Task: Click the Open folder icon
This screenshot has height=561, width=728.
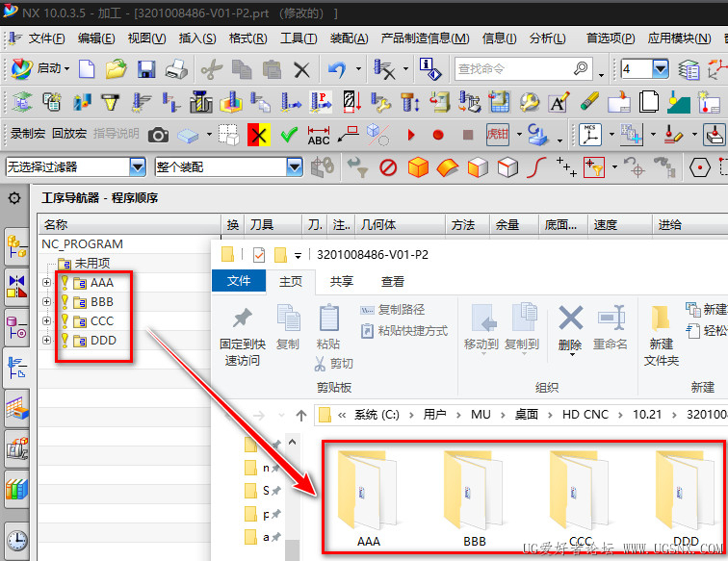Action: click(x=116, y=68)
